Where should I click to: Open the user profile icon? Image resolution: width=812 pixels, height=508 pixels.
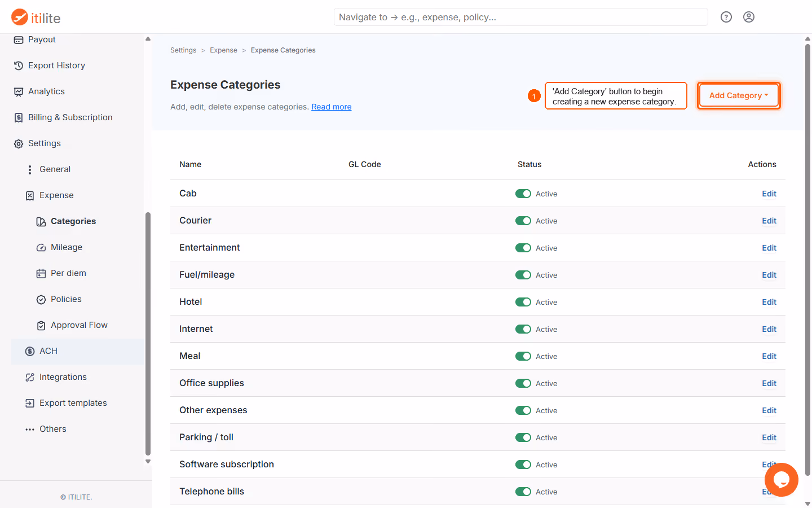[x=749, y=17]
